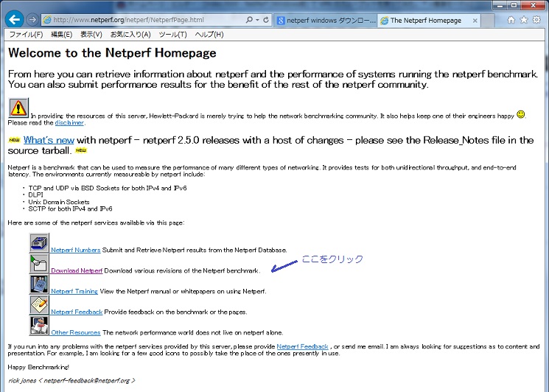The height and width of the screenshot is (392, 549).
Task: Click the forward navigation arrow
Action: pyautogui.click(x=32, y=20)
